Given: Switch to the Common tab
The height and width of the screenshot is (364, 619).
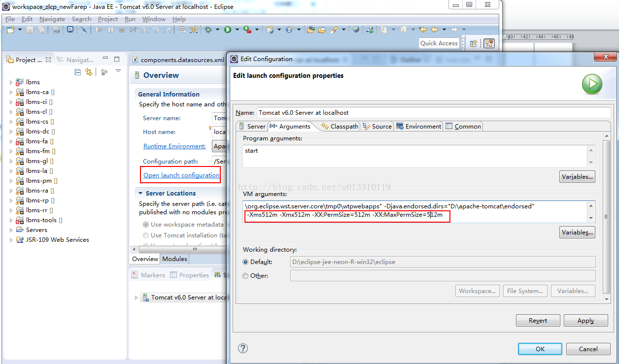Looking at the screenshot, I should [x=463, y=126].
